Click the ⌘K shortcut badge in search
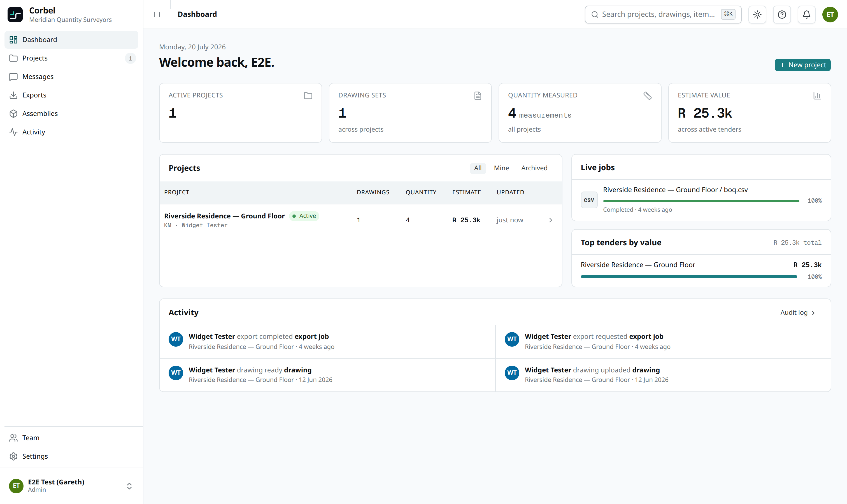This screenshot has height=504, width=847. click(x=728, y=14)
